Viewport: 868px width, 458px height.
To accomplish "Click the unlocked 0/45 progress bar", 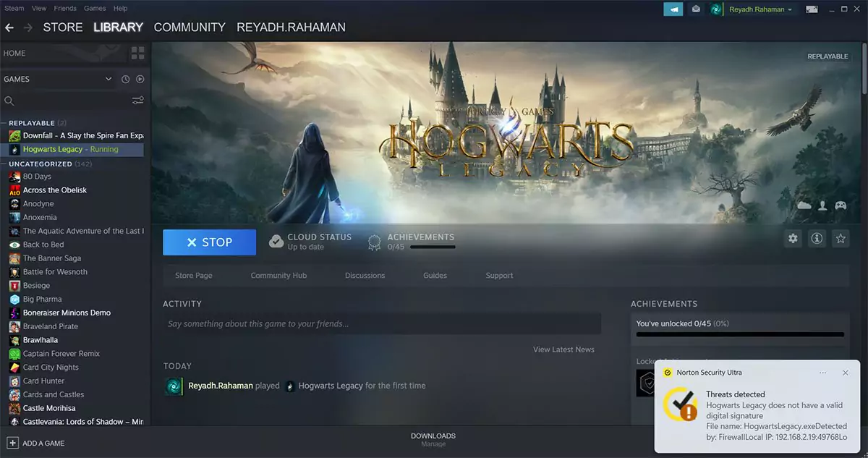I will click(x=740, y=334).
